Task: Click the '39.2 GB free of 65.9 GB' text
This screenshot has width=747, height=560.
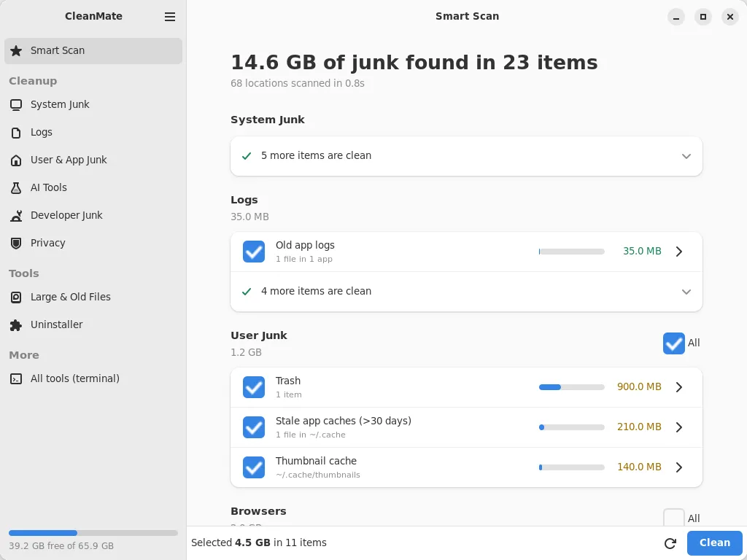Action: (61, 546)
